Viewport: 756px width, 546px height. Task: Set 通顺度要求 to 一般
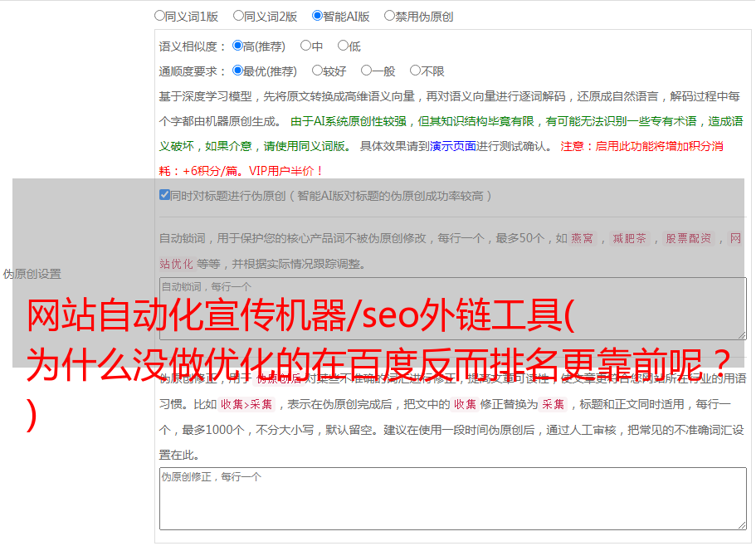[x=367, y=71]
